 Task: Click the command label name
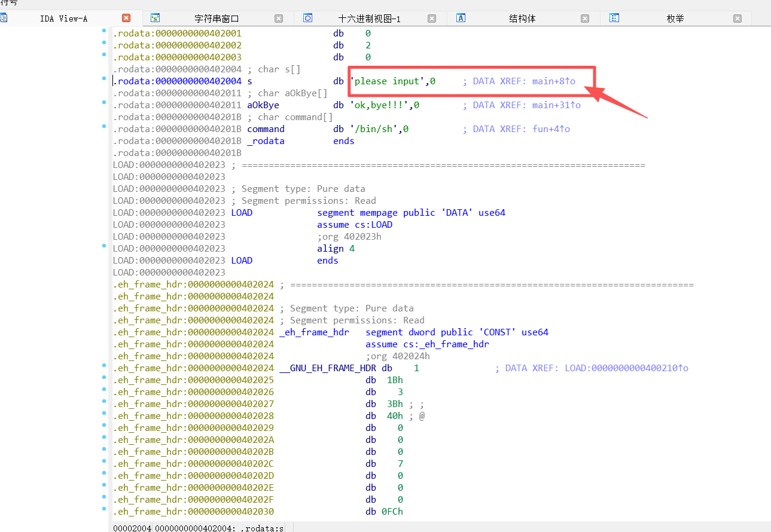click(x=266, y=129)
